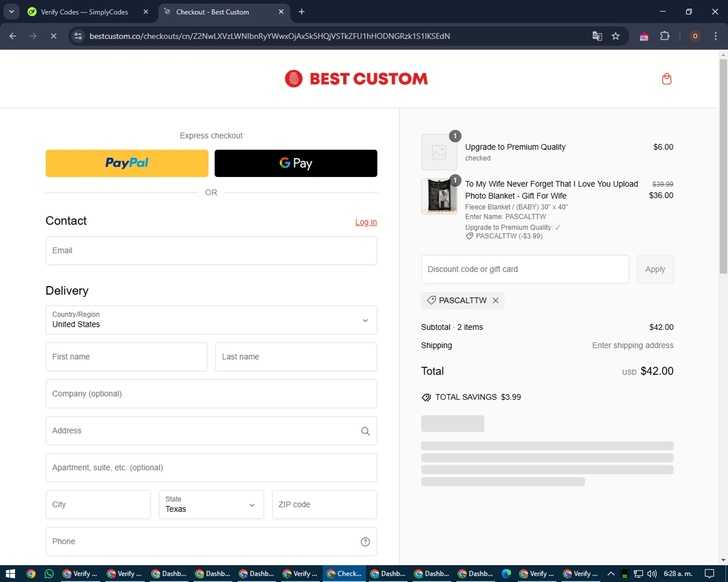728x582 pixels.
Task: Switch to the Check... taskbar window
Action: (344, 574)
